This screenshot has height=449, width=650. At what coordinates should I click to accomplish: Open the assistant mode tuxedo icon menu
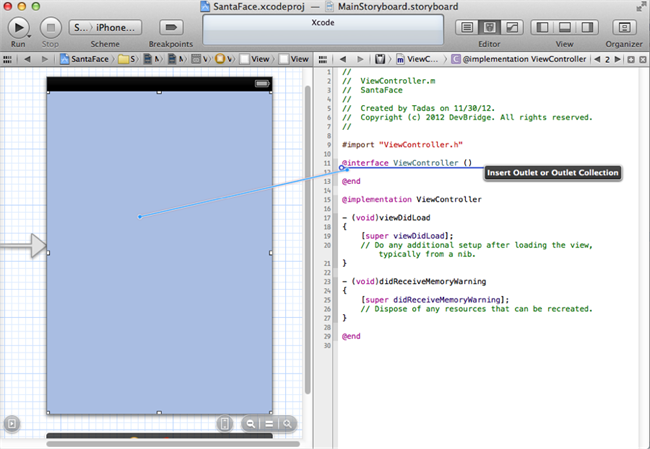pos(380,60)
